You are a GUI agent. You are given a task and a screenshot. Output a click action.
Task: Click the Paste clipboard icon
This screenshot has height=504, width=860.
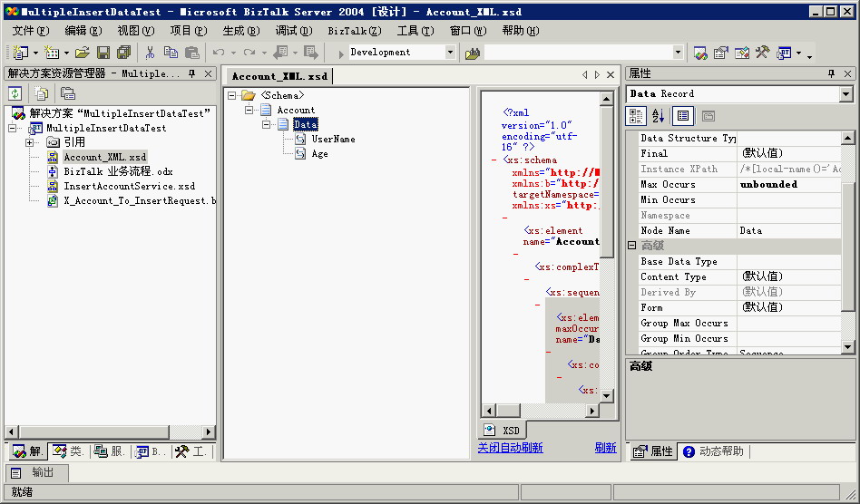(x=192, y=53)
